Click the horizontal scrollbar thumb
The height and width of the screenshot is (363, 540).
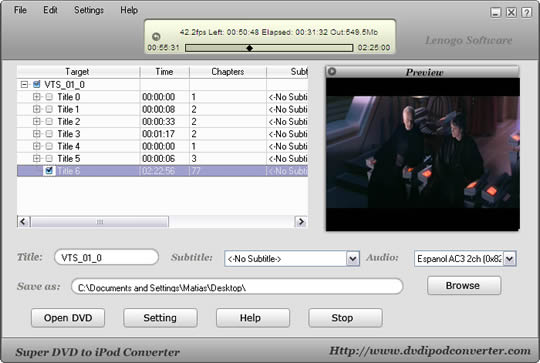tap(100, 222)
